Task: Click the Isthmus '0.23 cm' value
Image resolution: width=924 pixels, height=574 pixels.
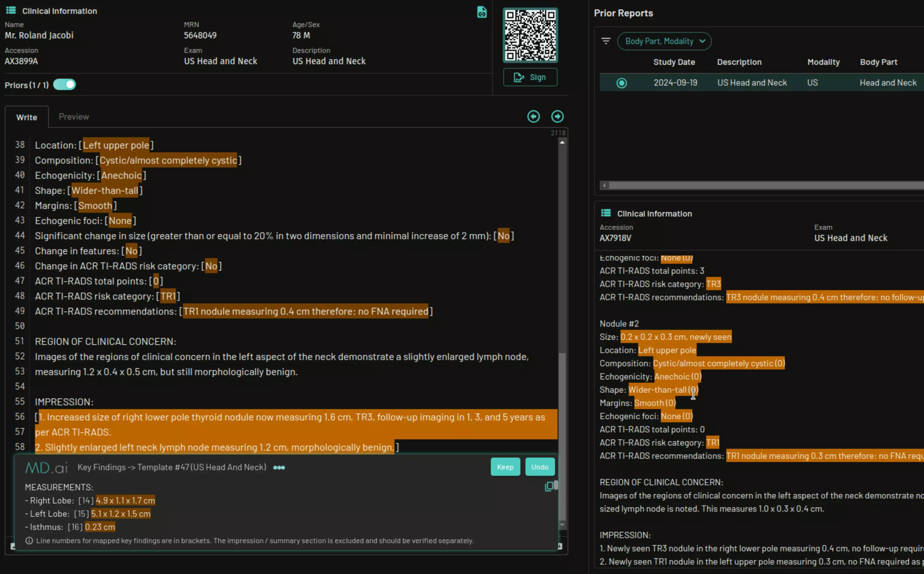Action: [100, 527]
